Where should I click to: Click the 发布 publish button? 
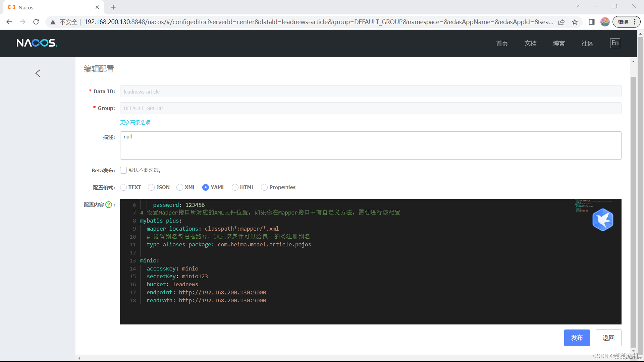click(577, 338)
